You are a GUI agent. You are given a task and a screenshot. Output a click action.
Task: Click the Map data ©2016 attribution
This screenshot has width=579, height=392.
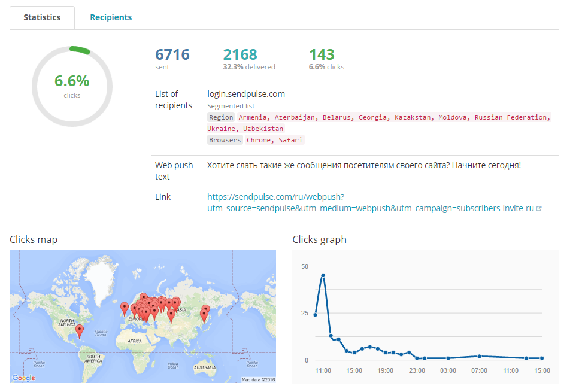[257, 379]
